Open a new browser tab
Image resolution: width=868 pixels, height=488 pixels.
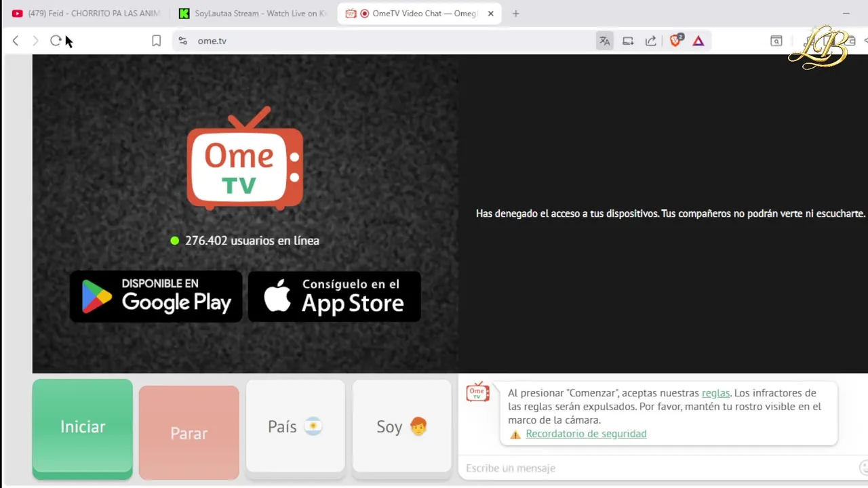pyautogui.click(x=516, y=13)
